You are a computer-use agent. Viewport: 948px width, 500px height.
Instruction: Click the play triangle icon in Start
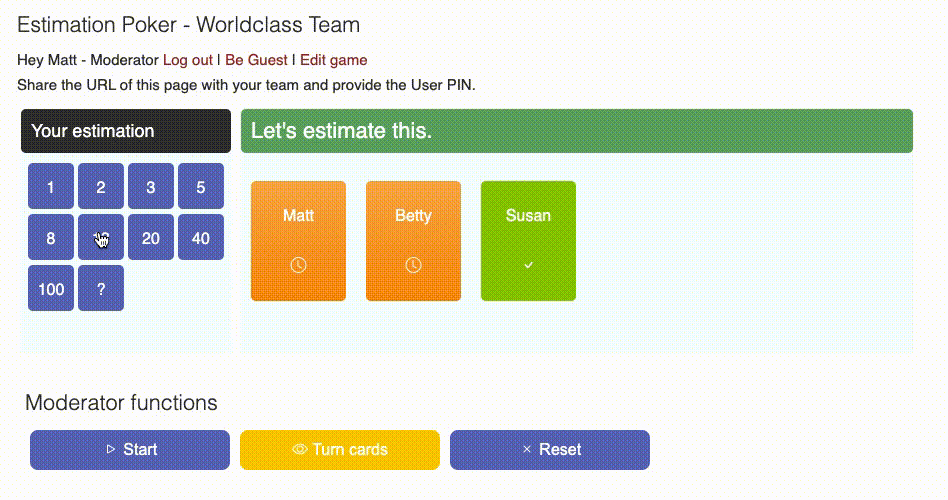110,450
